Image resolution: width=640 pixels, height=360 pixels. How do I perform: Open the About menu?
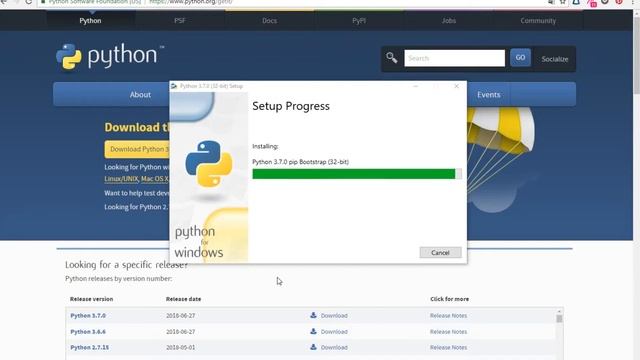point(140,95)
